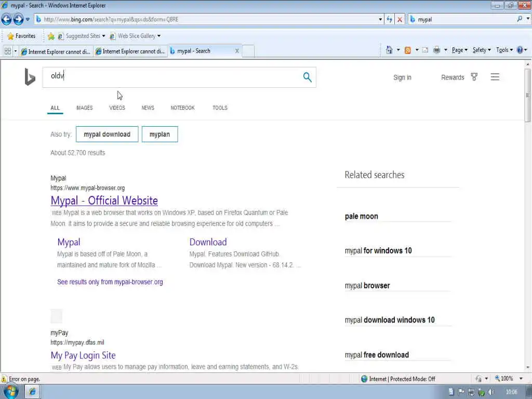The height and width of the screenshot is (399, 532).
Task: Open the Help question mark icon
Action: tap(520, 50)
